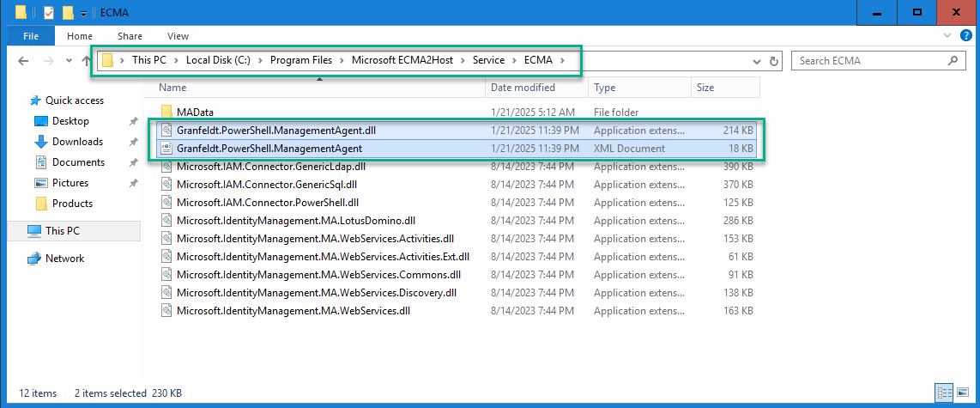Image resolution: width=980 pixels, height=408 pixels.
Task: Switch to the View tab
Action: click(178, 36)
